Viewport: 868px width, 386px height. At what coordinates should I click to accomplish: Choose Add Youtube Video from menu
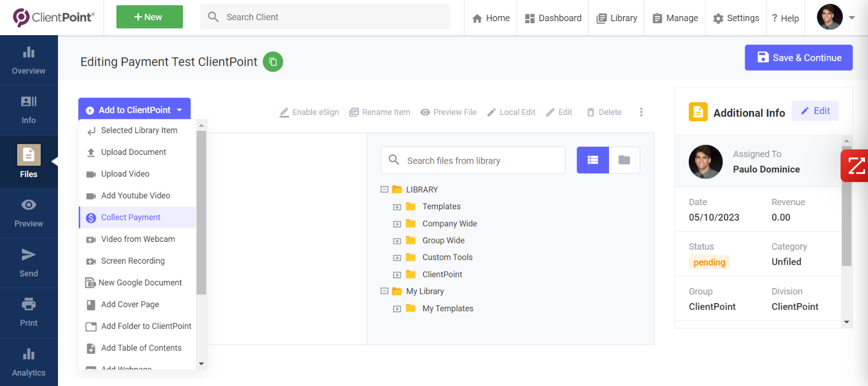click(x=137, y=196)
